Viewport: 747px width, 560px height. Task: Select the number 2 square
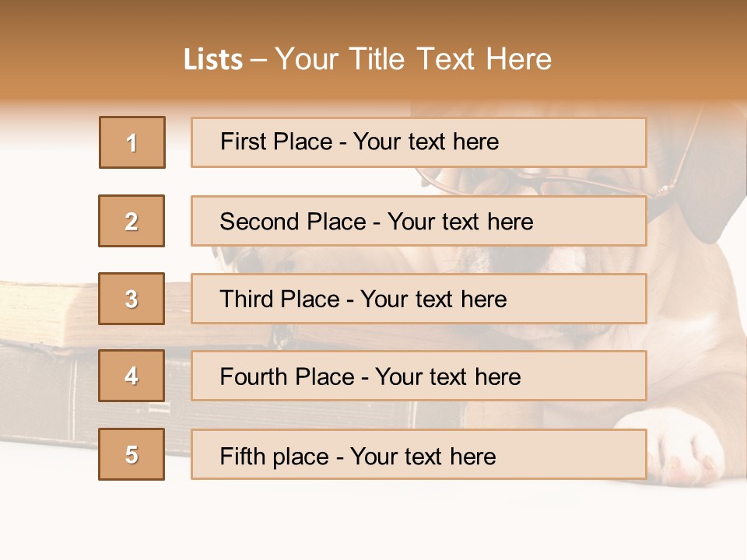[132, 221]
